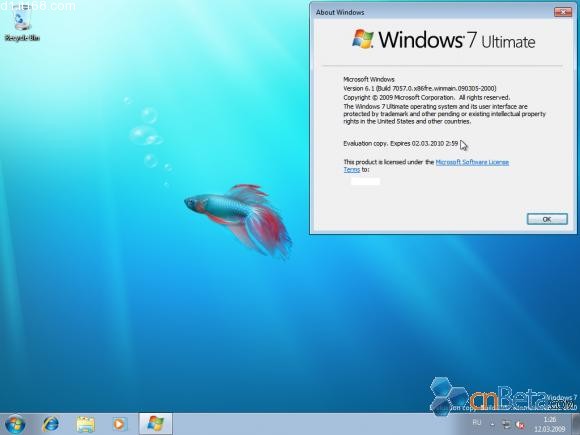The image size is (580, 435).
Task: Launch Internet Explorer from the taskbar
Action: (x=51, y=424)
